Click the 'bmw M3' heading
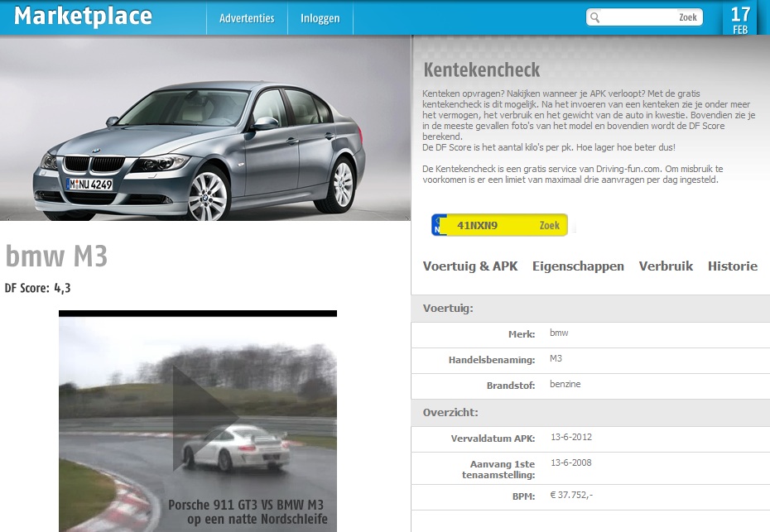 coord(56,256)
